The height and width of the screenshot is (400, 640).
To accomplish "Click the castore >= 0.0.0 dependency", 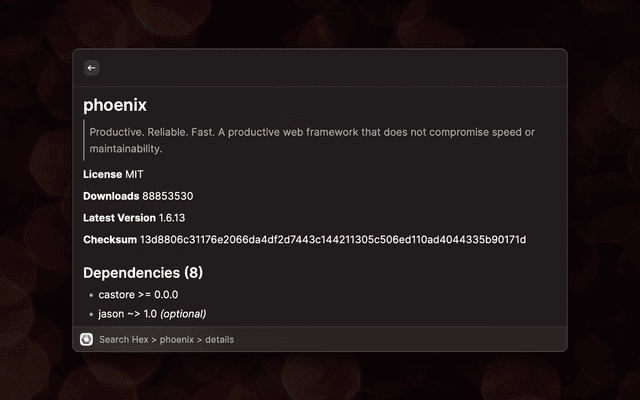I will pos(138,295).
